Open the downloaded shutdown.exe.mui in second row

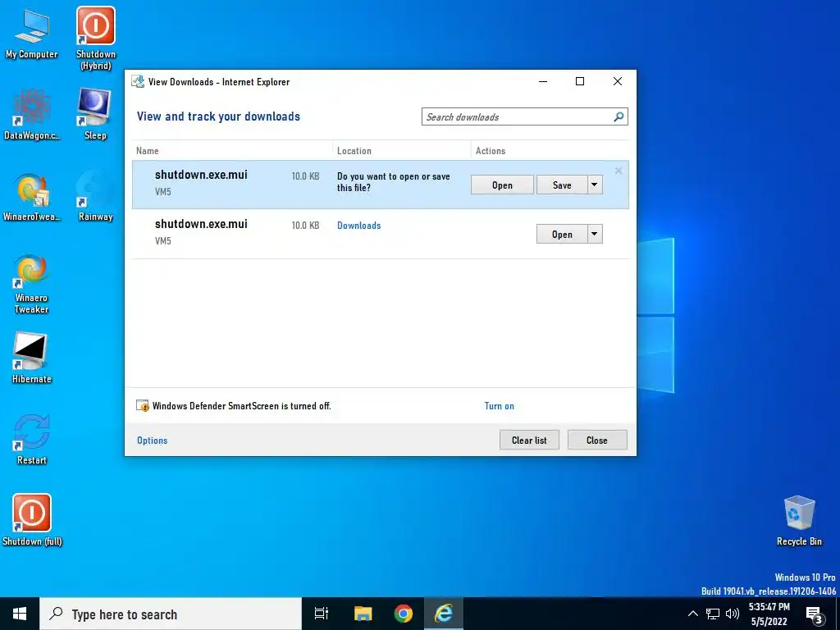pos(562,234)
